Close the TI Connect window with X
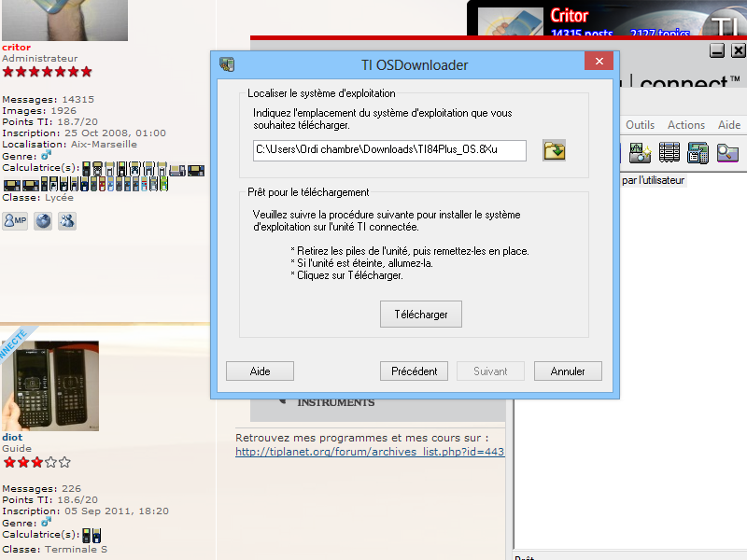The width and height of the screenshot is (747, 560). [x=739, y=50]
